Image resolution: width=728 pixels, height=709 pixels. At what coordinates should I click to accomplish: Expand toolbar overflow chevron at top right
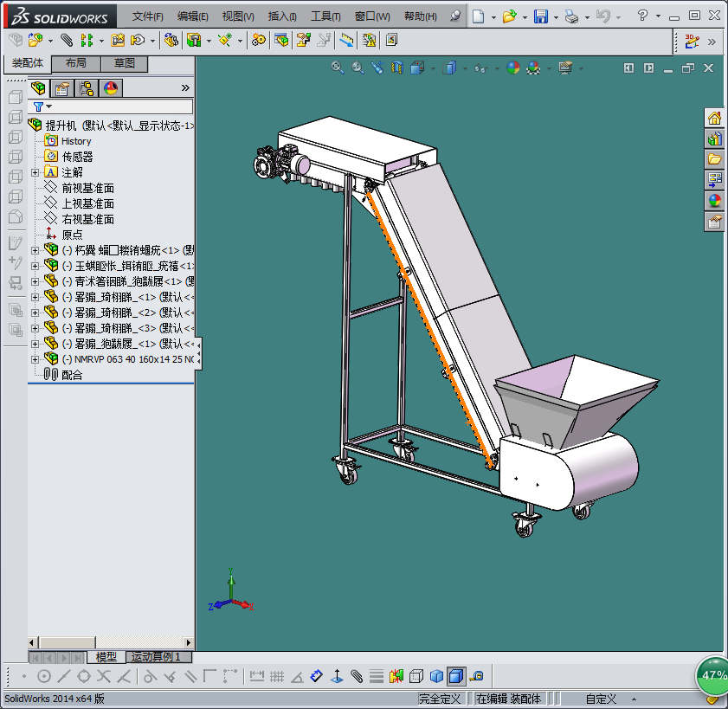click(x=712, y=42)
